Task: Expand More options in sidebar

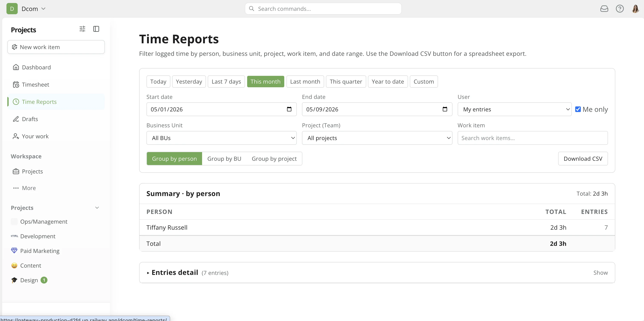Action: click(x=56, y=188)
